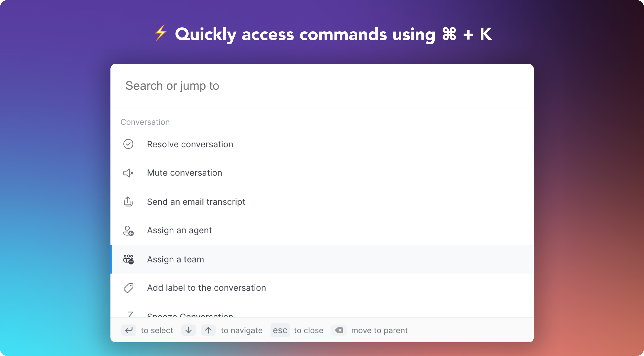
Task: Choose the Mute conversation command
Action: point(322,173)
